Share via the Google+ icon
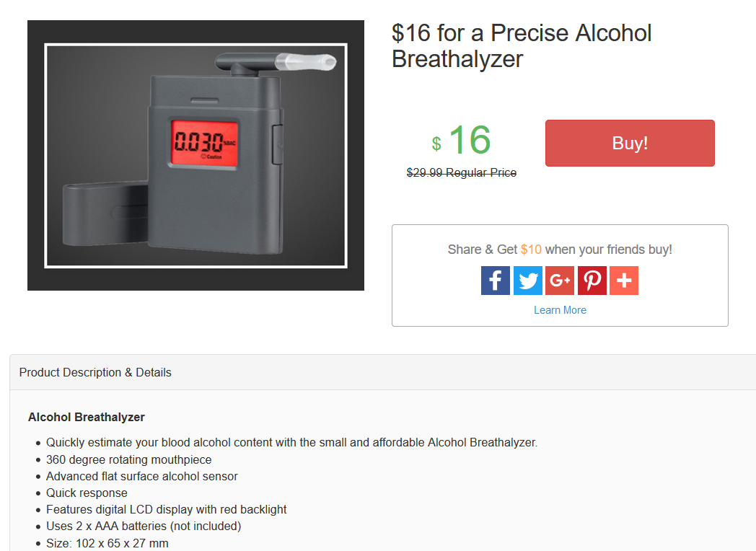 coord(560,281)
